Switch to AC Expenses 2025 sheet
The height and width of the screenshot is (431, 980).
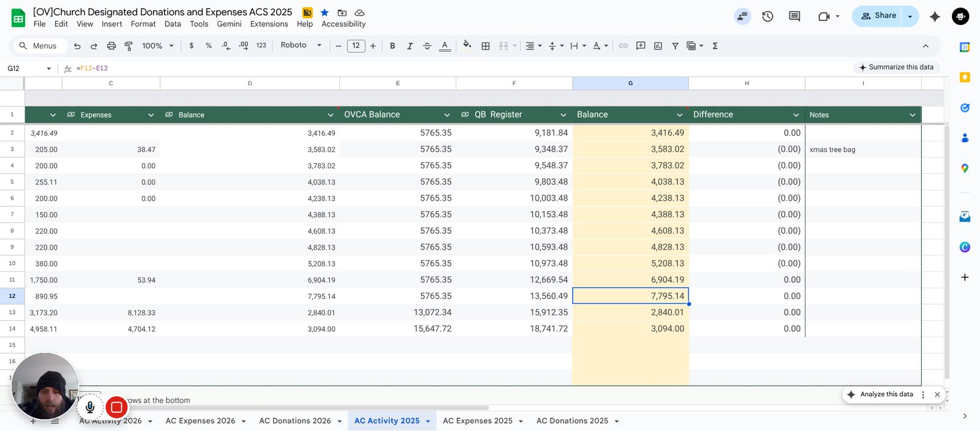click(478, 421)
